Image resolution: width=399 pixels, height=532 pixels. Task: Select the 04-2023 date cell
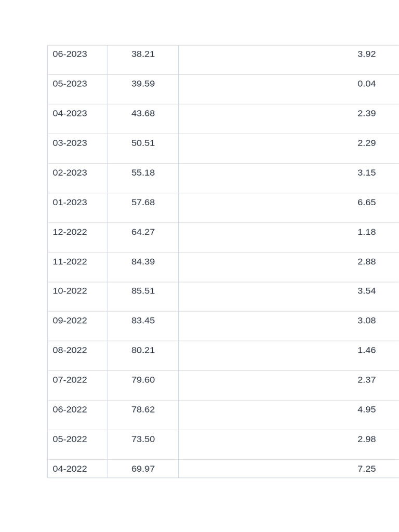pyautogui.click(x=70, y=113)
